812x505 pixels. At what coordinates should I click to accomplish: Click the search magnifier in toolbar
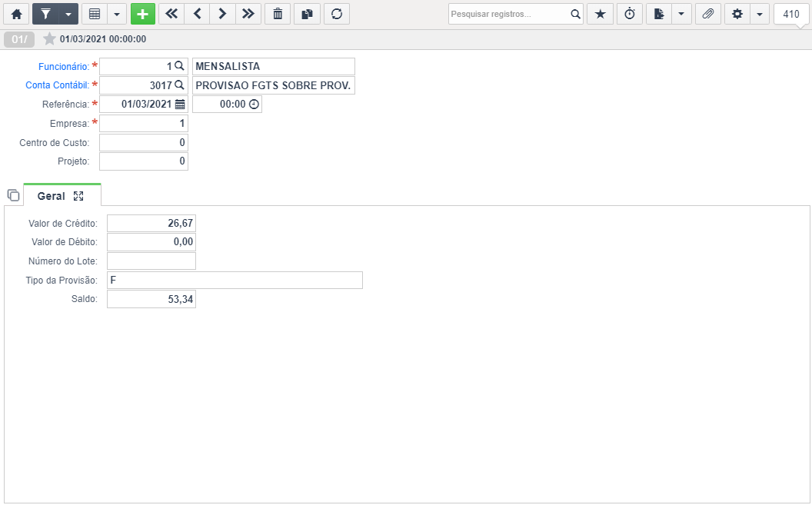pyautogui.click(x=575, y=14)
